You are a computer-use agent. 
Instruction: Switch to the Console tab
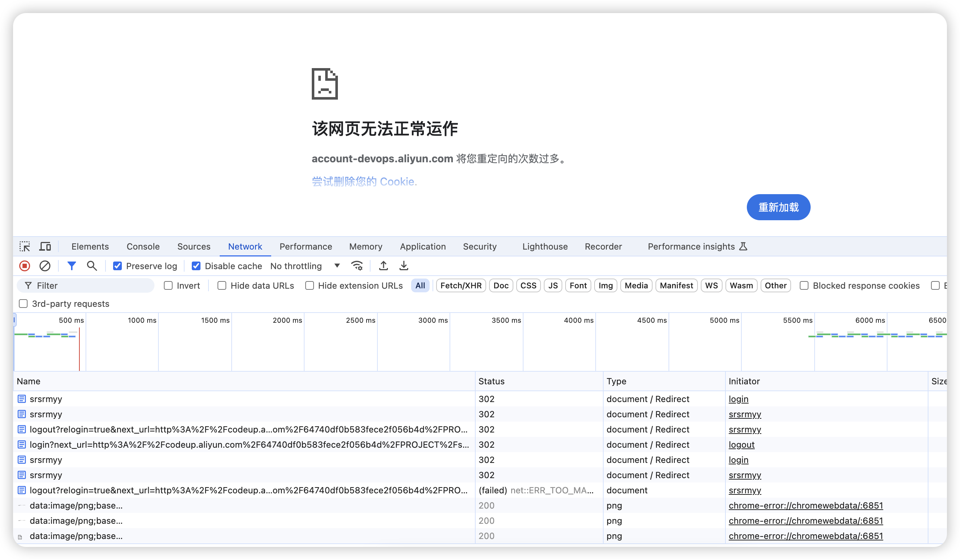143,247
